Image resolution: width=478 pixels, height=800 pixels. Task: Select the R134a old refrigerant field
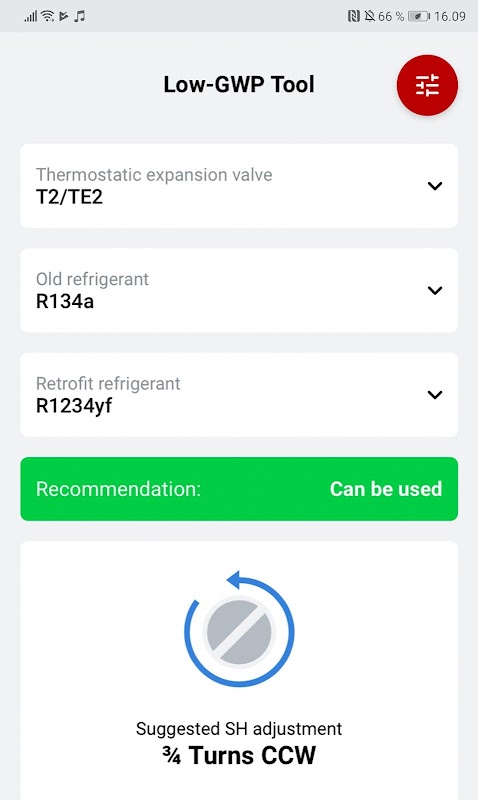[239, 290]
